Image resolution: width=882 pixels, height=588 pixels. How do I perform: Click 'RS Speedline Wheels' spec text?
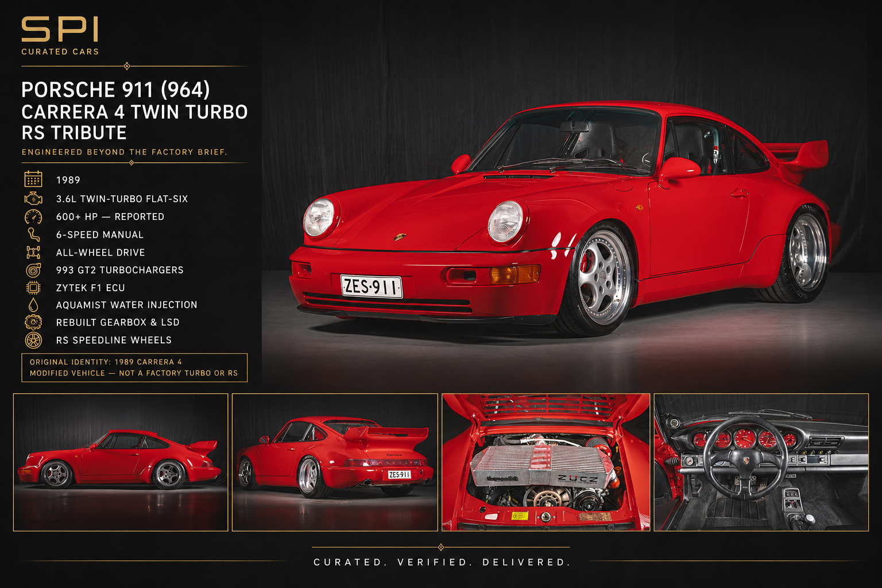114,340
